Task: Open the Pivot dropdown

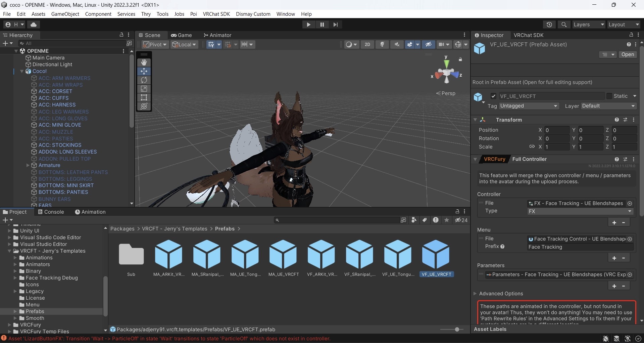Action: (155, 44)
